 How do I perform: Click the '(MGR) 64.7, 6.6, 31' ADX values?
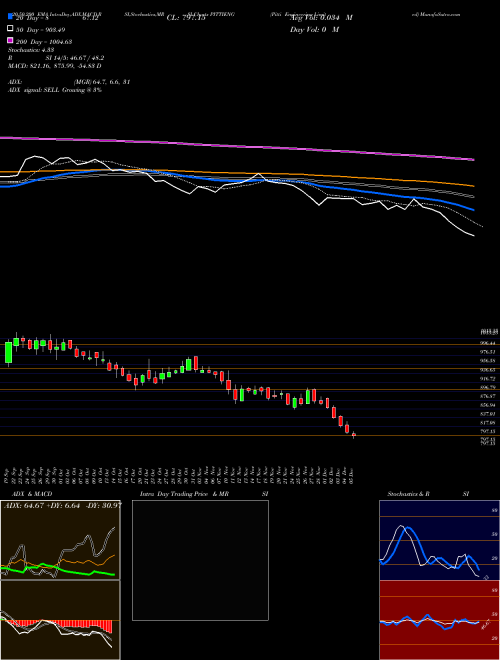pyautogui.click(x=101, y=82)
